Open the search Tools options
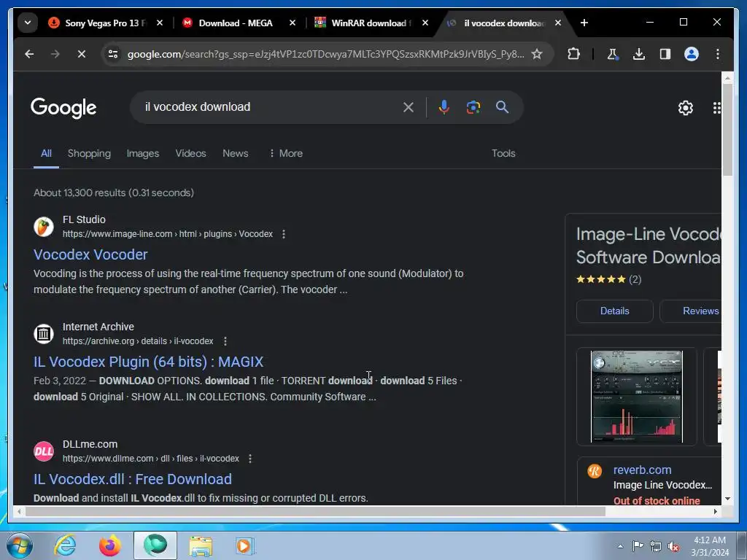This screenshot has height=560, width=747. tap(503, 153)
